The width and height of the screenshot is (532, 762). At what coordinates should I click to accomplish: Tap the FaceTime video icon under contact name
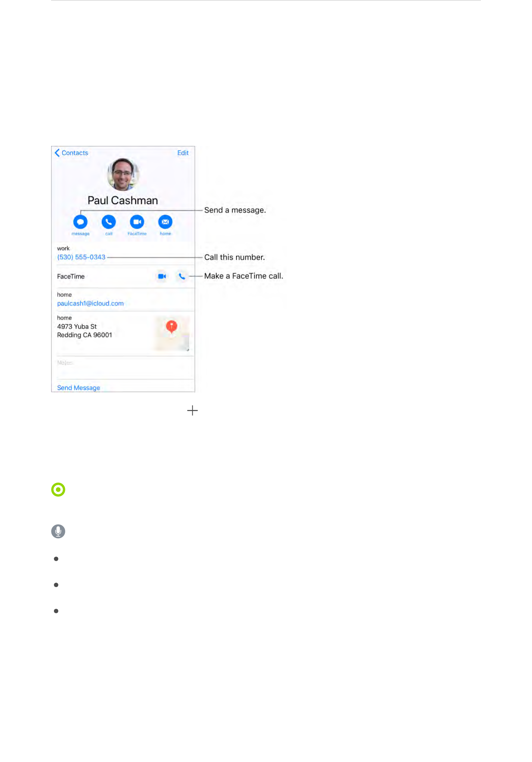(x=137, y=222)
